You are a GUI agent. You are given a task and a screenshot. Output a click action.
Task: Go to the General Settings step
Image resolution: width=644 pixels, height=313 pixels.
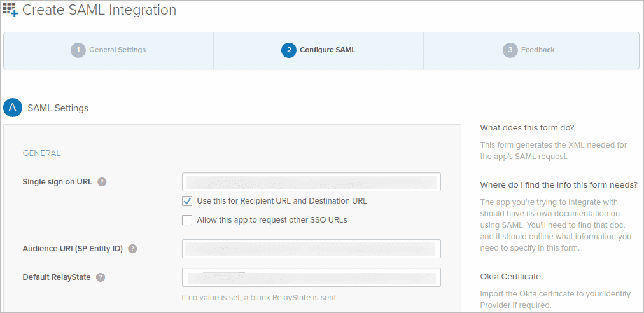[117, 50]
